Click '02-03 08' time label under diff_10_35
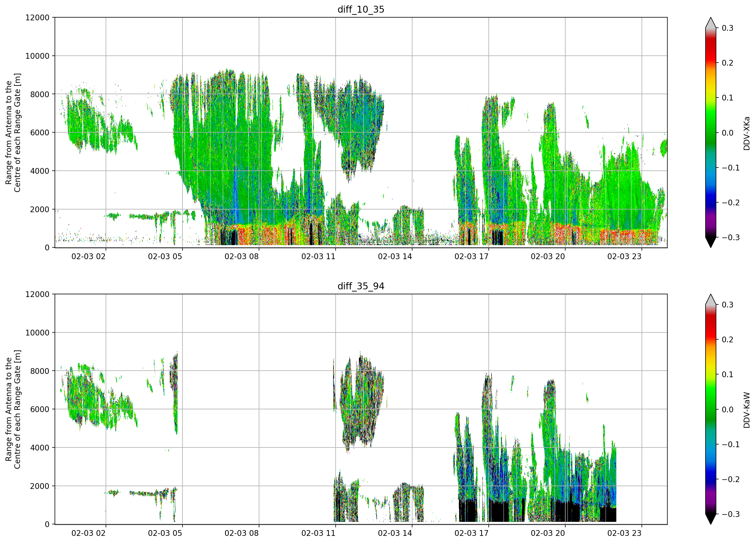The image size is (756, 543). [242, 256]
